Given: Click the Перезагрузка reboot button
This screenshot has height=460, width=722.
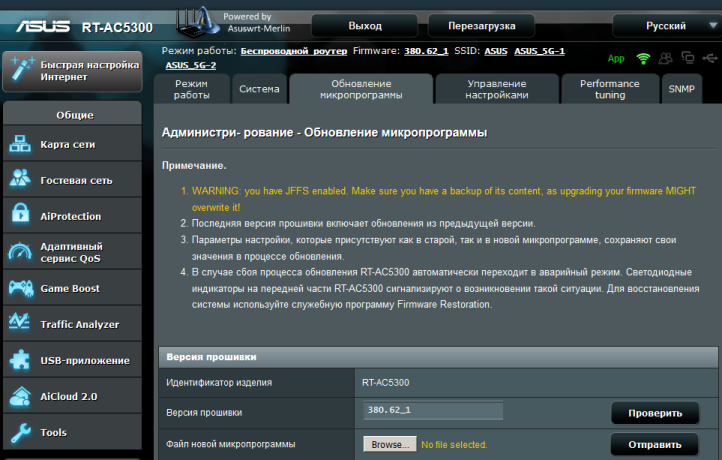Looking at the screenshot, I should [x=482, y=26].
